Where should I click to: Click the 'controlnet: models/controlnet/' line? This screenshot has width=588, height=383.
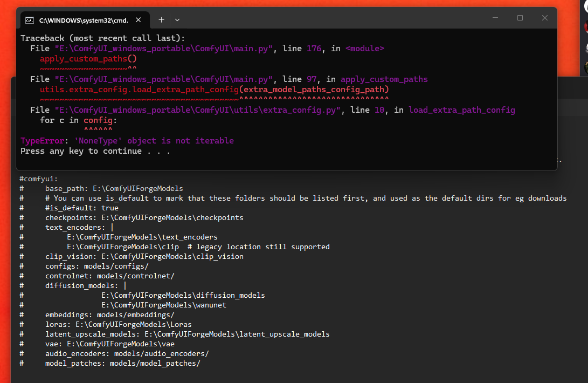[110, 276]
